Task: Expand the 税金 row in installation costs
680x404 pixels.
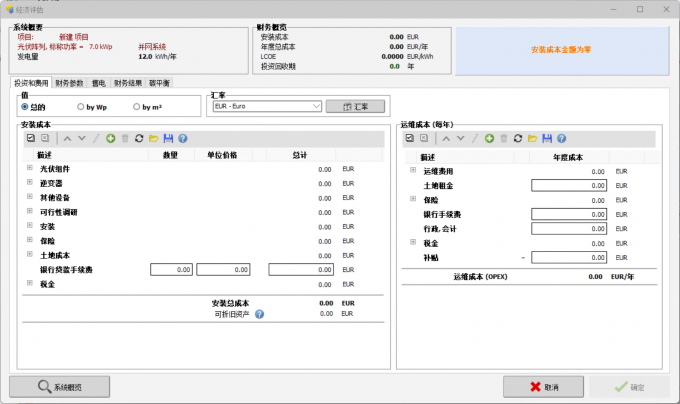Action: [29, 283]
